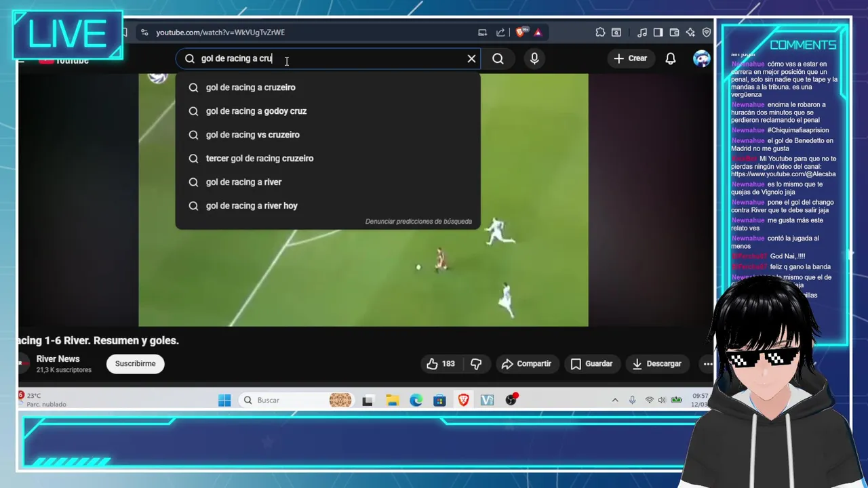Click the dislike thumbs down button
This screenshot has width=868, height=488.
point(476,364)
